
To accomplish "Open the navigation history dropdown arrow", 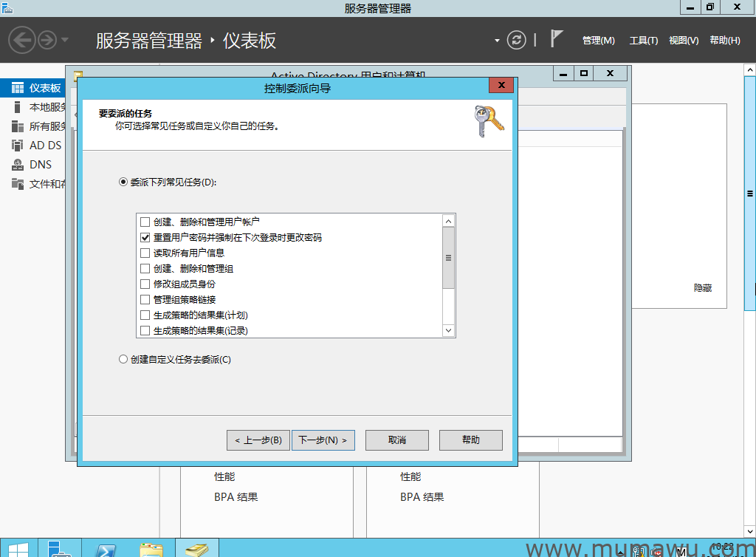I will point(65,40).
